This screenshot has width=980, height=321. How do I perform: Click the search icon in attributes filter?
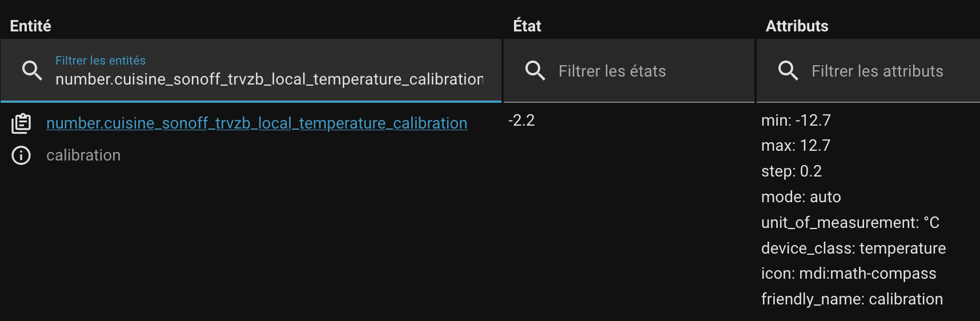[788, 71]
